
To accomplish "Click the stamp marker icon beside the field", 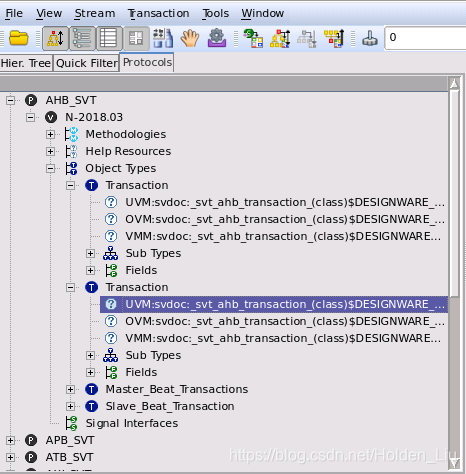I will pos(370,38).
